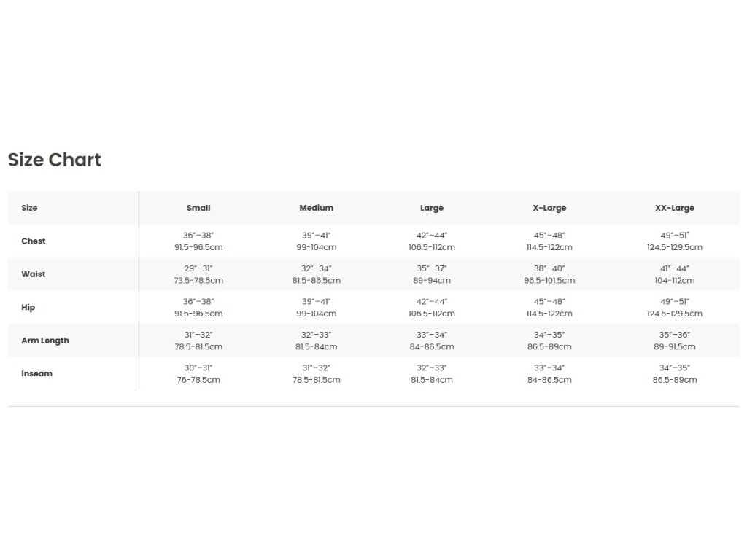Screen dimensions: 747x560
Task: Click Medium waist value 32"-34"
Action: click(x=317, y=268)
